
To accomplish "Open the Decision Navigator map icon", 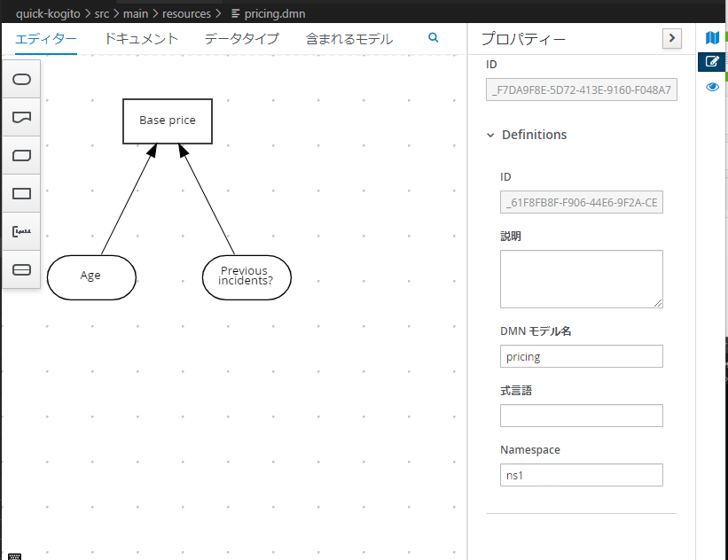I will 712,37.
